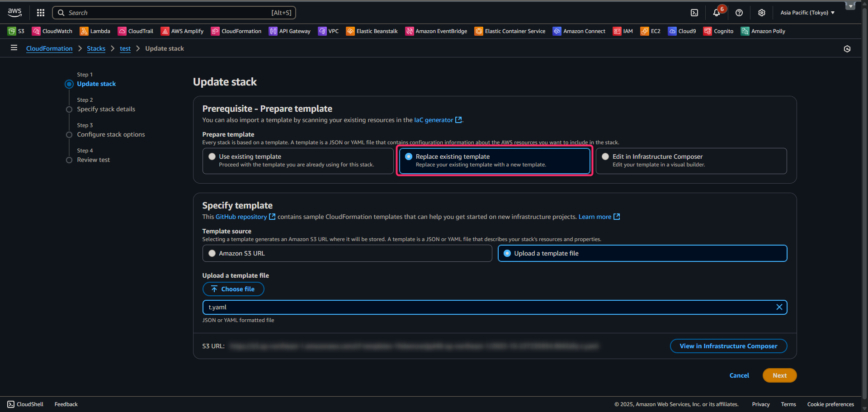Viewport: 868px width, 412px height.
Task: Select Step 3 Configure stack options
Action: 111,134
